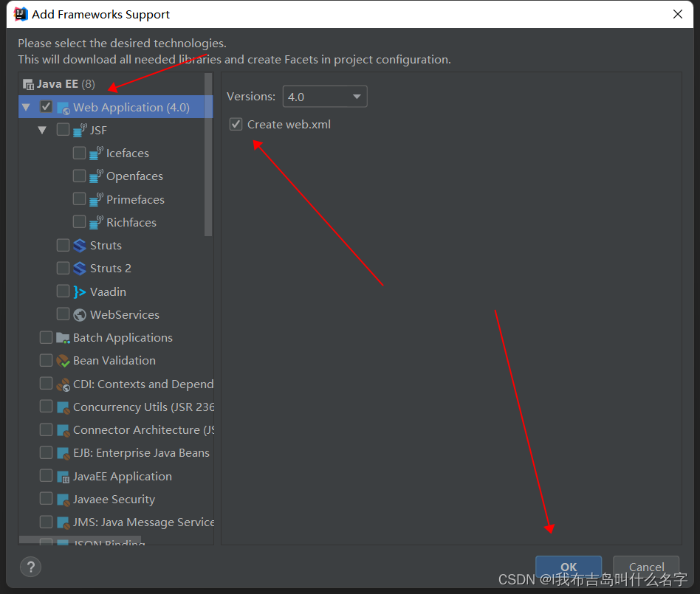Image resolution: width=700 pixels, height=594 pixels.
Task: Collapse the Web Application tree node
Action: [26, 107]
